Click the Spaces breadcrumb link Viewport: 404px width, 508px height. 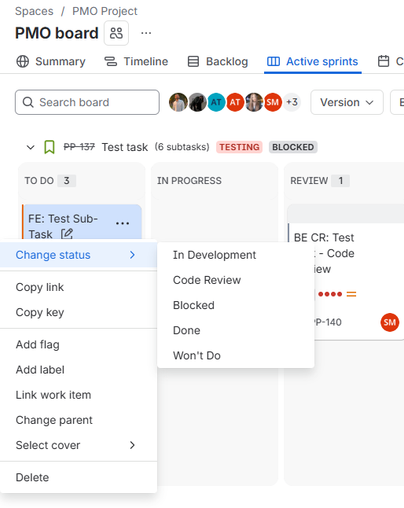point(34,11)
